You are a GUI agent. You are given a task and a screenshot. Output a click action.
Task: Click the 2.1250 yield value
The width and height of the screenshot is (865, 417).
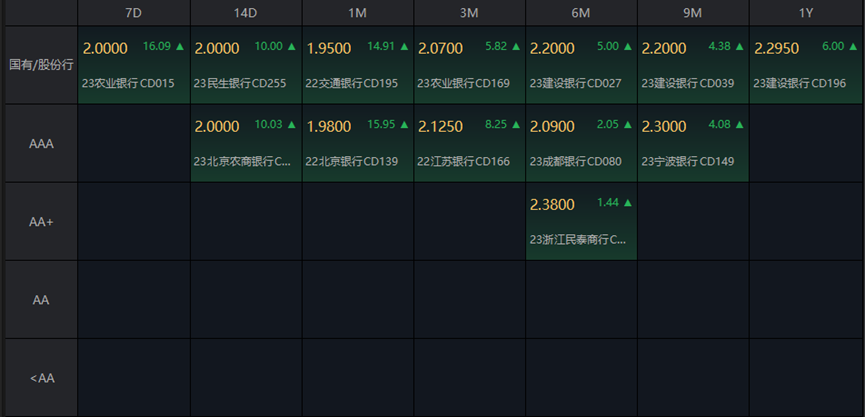pyautogui.click(x=440, y=126)
